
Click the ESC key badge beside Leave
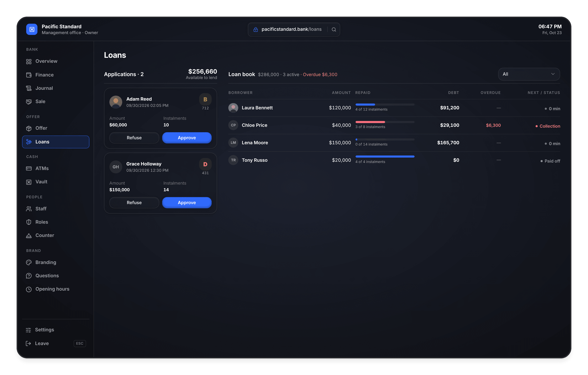[x=80, y=343]
